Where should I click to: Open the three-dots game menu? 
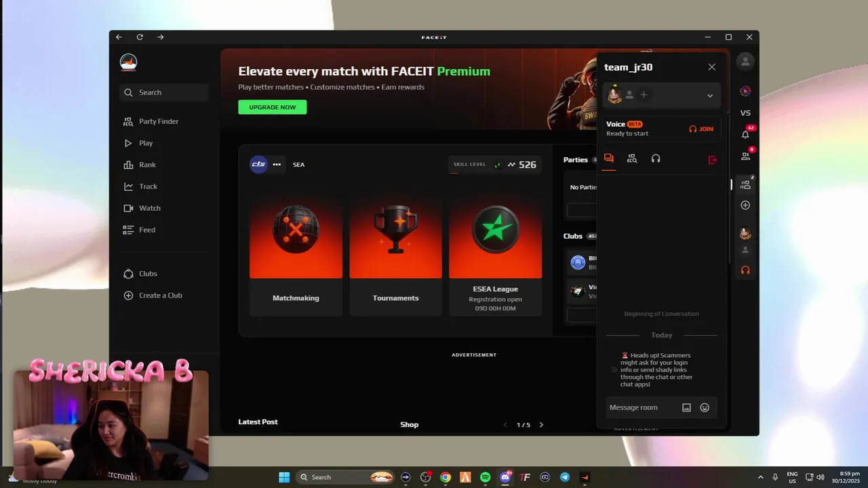pos(277,165)
